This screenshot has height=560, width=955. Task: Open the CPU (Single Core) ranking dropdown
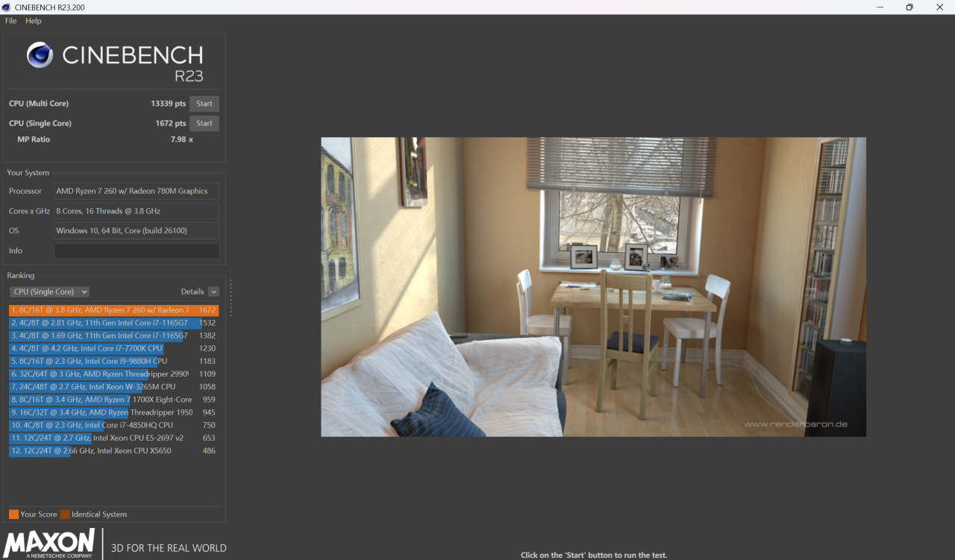coord(49,292)
